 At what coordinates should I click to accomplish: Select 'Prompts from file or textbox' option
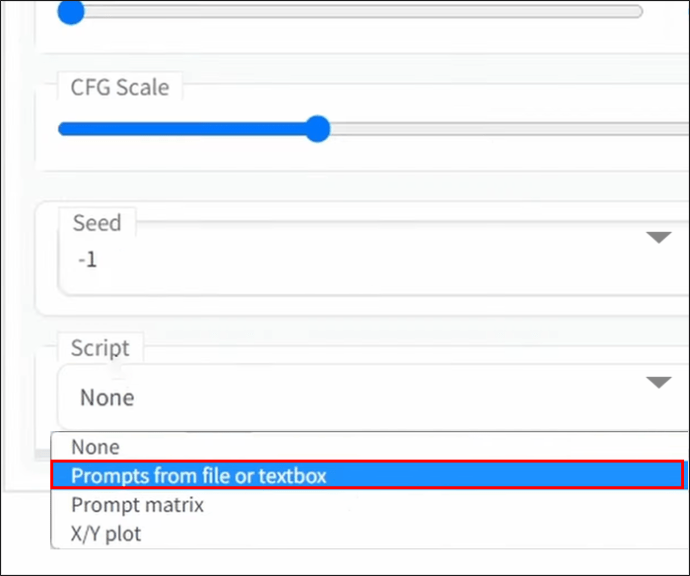(x=198, y=476)
